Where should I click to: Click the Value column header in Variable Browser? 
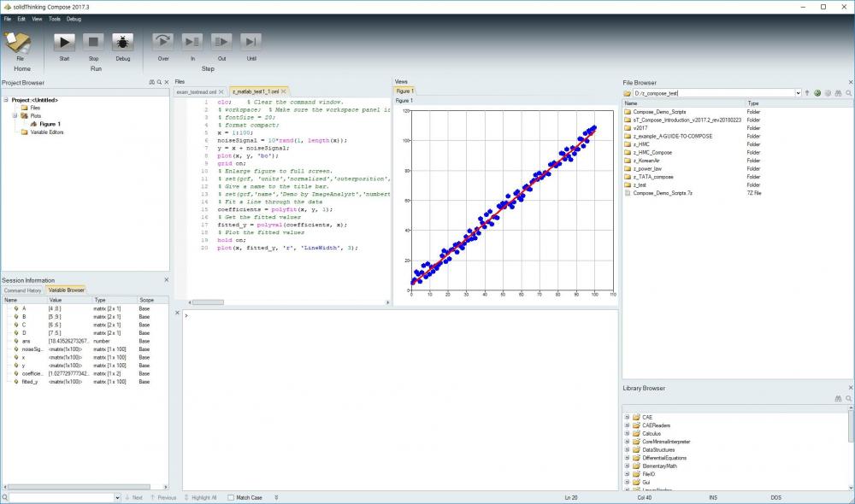[x=69, y=300]
